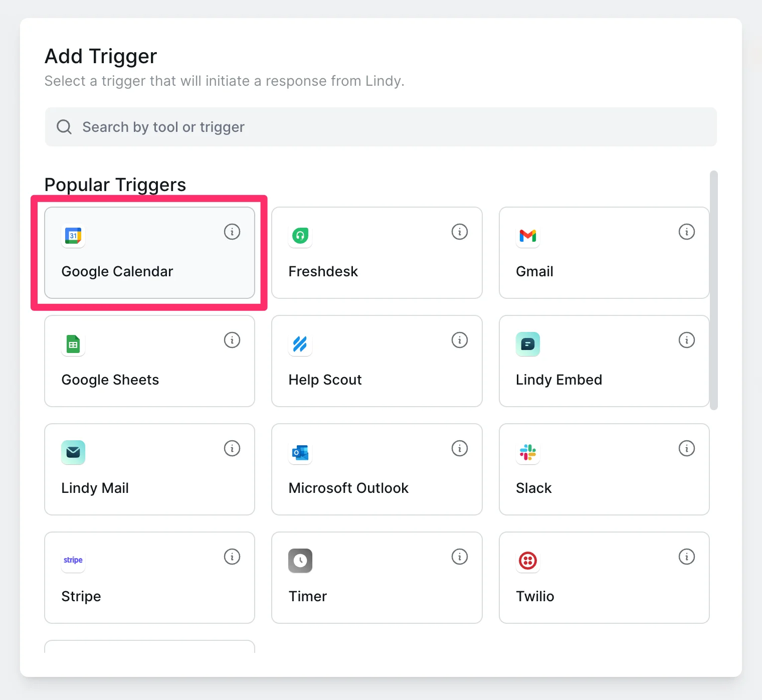Show info for Microsoft Outlook trigger
The width and height of the screenshot is (762, 700).
(460, 448)
